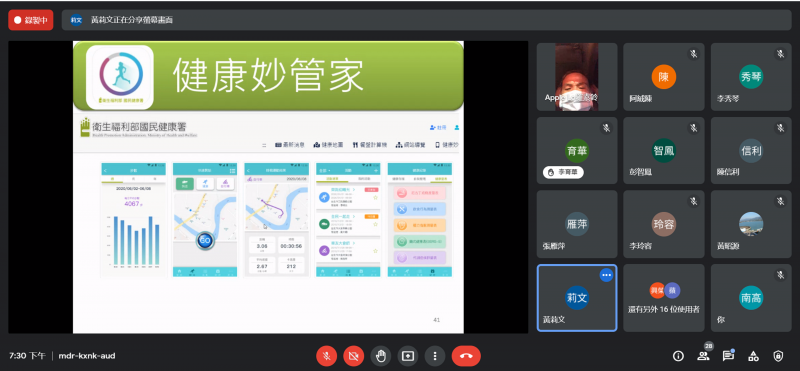Click 網站導覽 in the shared slide menu
Screen dimensions: 800x371
tap(411, 145)
